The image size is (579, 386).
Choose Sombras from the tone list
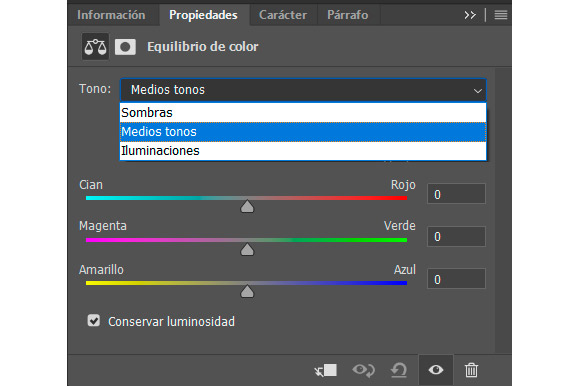coord(303,113)
